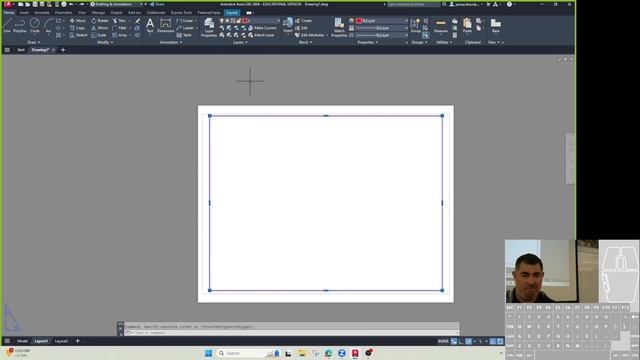640x360 pixels.
Task: Open a new drawing tab with plus
Action: (63, 50)
